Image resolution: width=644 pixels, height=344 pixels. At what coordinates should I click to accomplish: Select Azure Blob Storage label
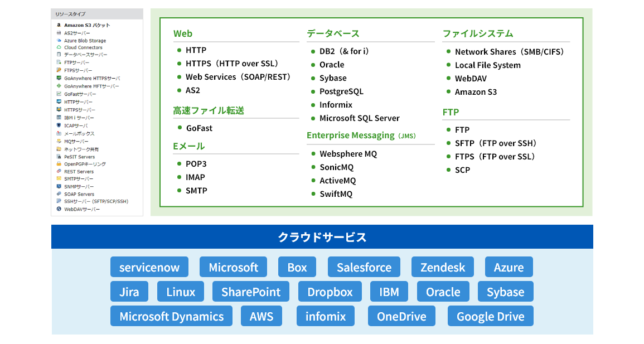pos(85,41)
